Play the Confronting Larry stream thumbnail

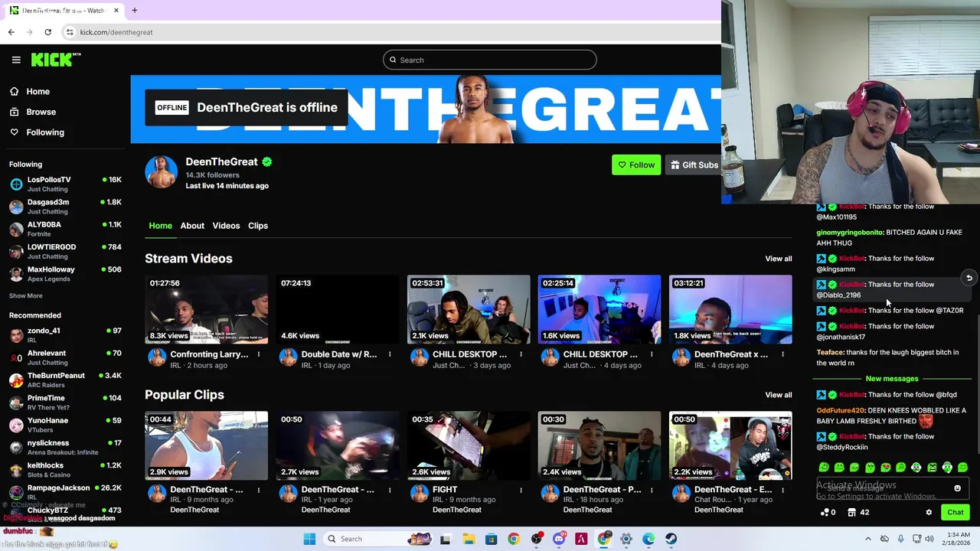pos(207,310)
